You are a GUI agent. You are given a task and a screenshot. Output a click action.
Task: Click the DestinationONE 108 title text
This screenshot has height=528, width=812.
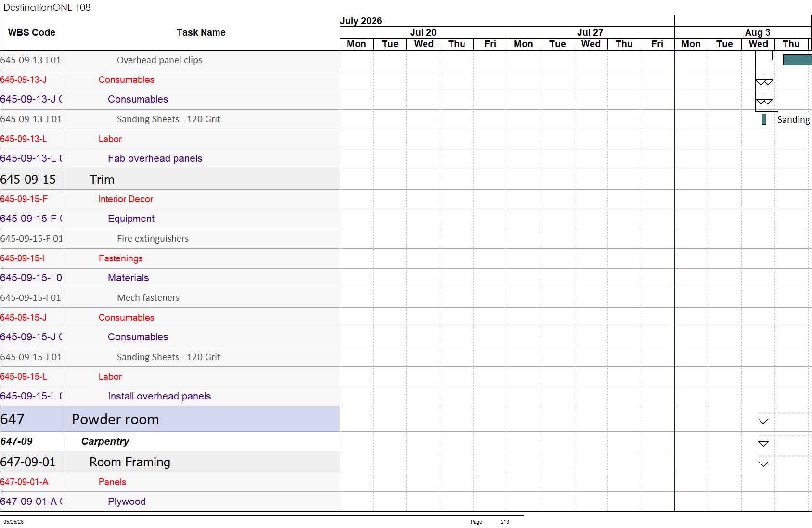(x=47, y=7)
